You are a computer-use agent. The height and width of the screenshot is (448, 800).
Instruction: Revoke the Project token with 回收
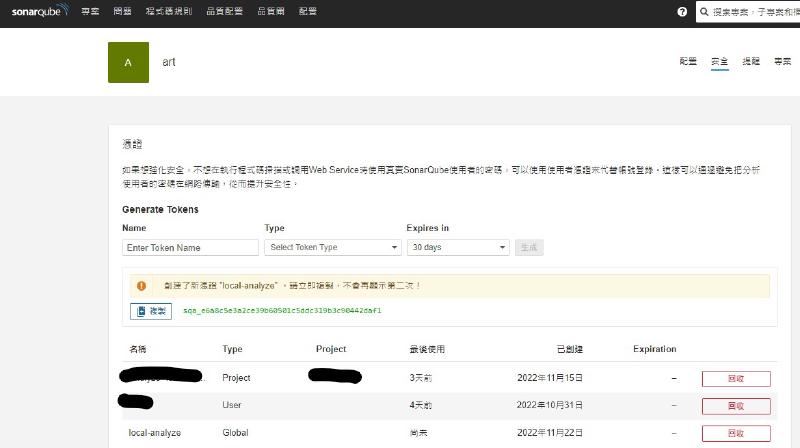tap(735, 378)
